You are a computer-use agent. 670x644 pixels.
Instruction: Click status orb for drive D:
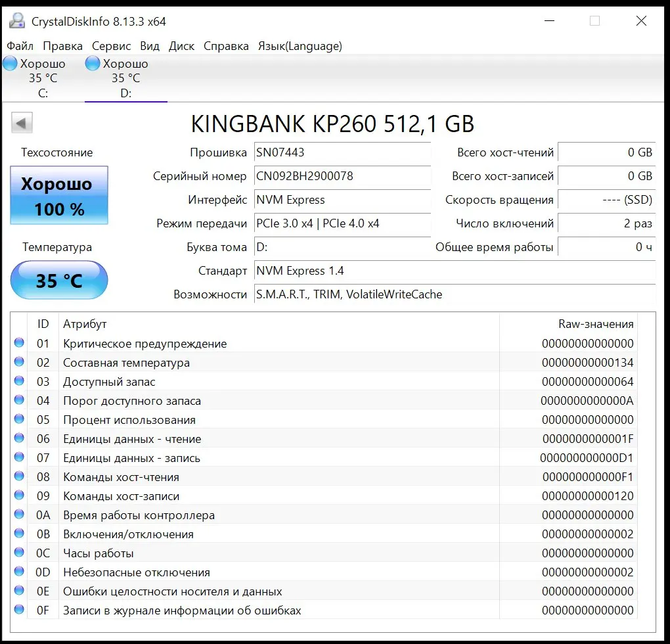pyautogui.click(x=93, y=64)
